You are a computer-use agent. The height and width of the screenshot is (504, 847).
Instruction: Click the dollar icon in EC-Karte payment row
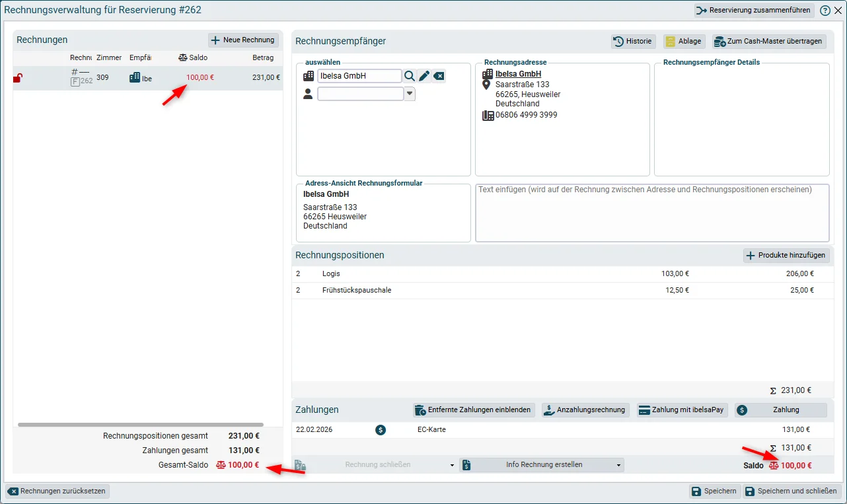pyautogui.click(x=381, y=429)
